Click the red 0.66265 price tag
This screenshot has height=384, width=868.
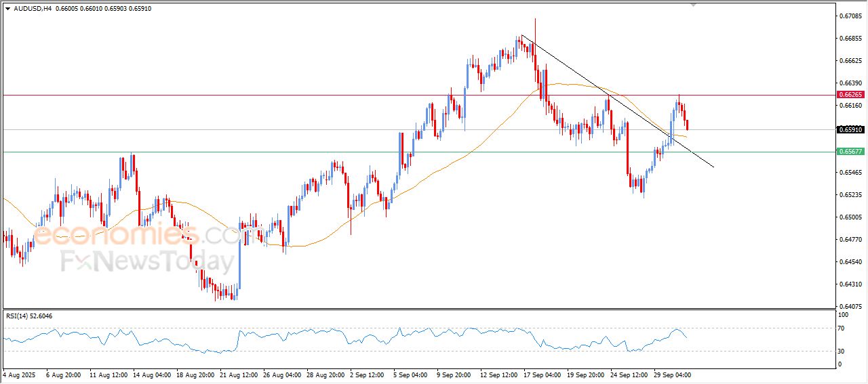point(850,95)
